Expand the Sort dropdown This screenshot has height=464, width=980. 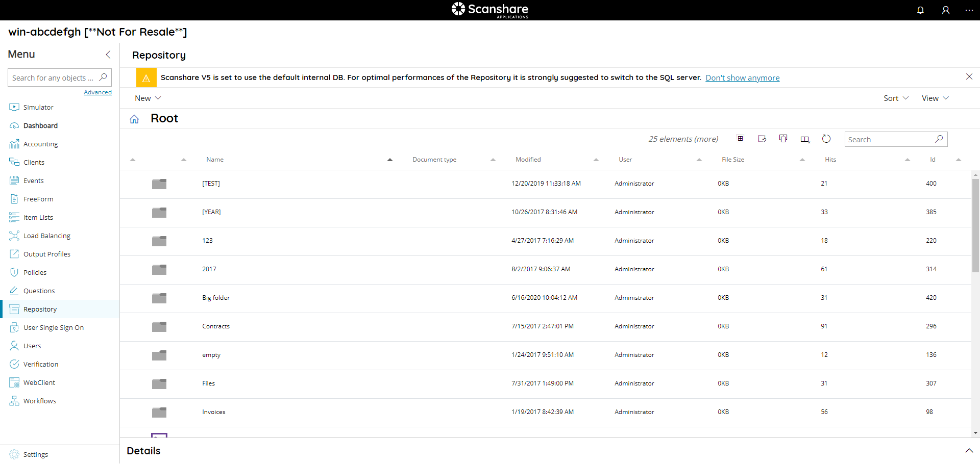pyautogui.click(x=896, y=98)
